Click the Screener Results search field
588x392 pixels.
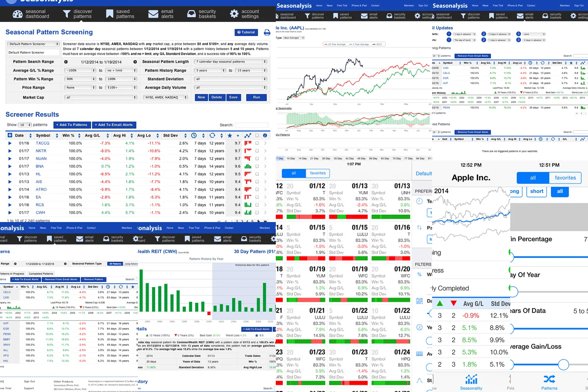tap(251, 125)
